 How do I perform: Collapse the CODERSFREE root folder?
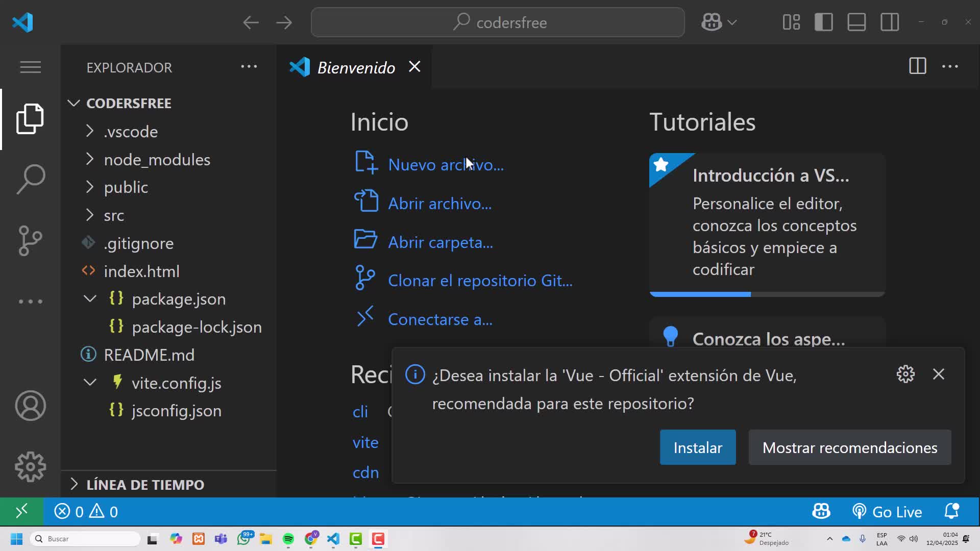(x=73, y=104)
